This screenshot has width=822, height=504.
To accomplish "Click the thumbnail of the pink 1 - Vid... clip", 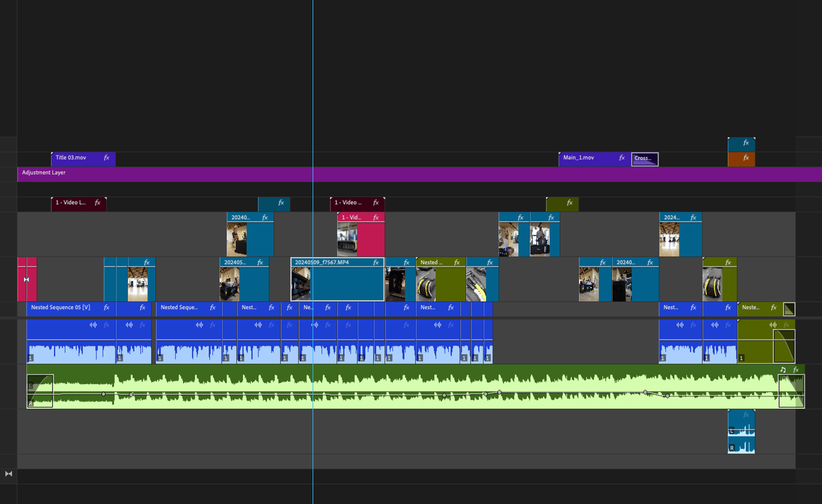I will click(347, 239).
